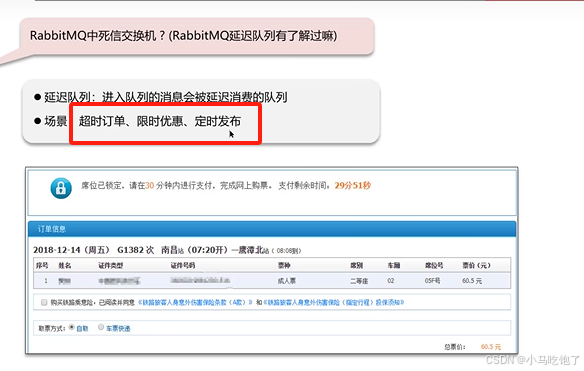Click the orange 30 minutes figure
The height and width of the screenshot is (371, 584).
tap(149, 186)
